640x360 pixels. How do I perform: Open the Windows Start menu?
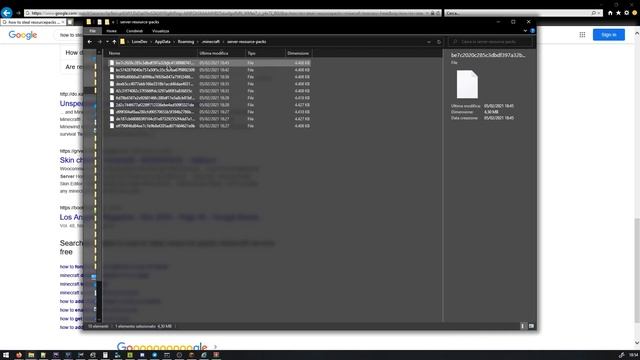tap(6, 355)
